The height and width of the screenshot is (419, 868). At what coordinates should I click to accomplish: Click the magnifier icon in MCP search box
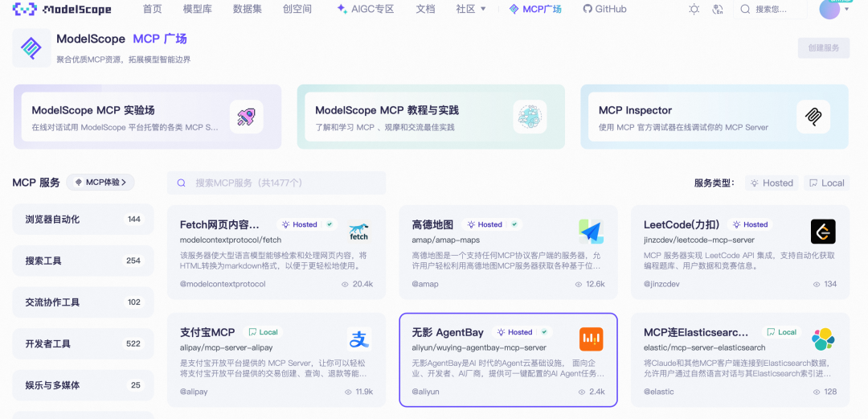(181, 183)
